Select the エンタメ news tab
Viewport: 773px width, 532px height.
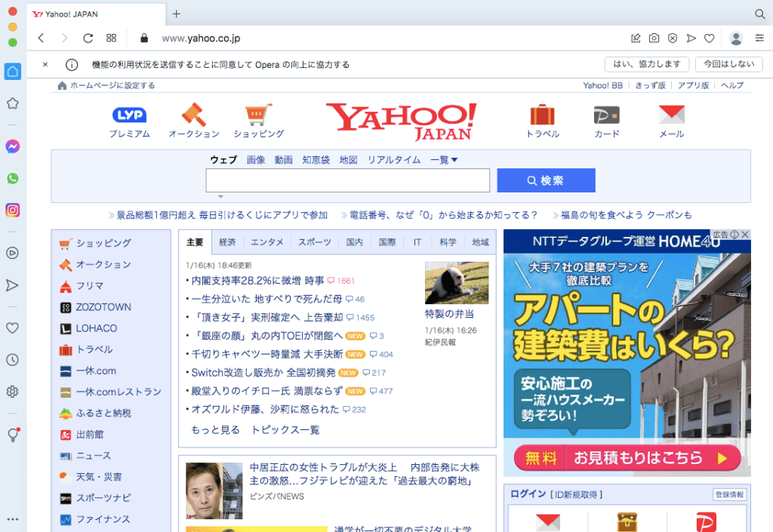[x=266, y=242]
